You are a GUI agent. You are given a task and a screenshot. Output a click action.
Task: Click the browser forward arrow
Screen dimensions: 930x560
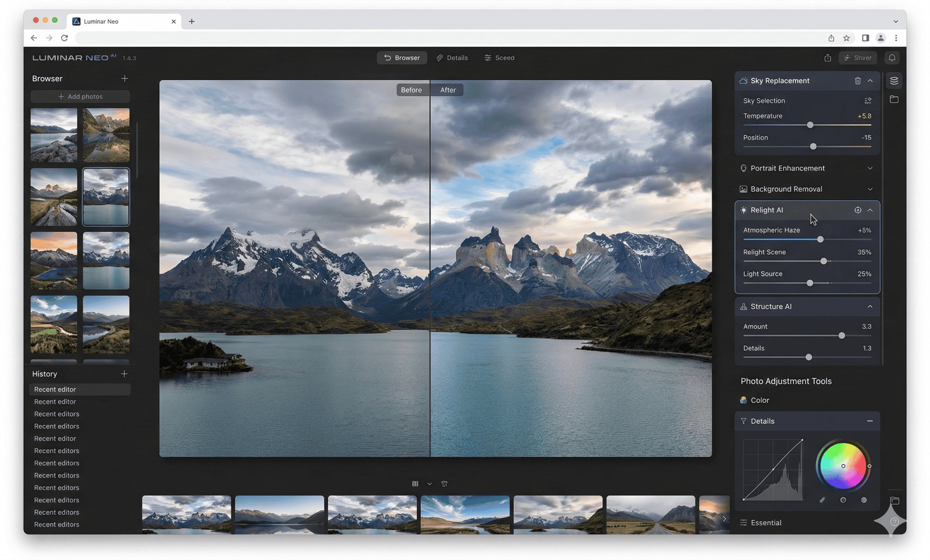click(x=49, y=38)
